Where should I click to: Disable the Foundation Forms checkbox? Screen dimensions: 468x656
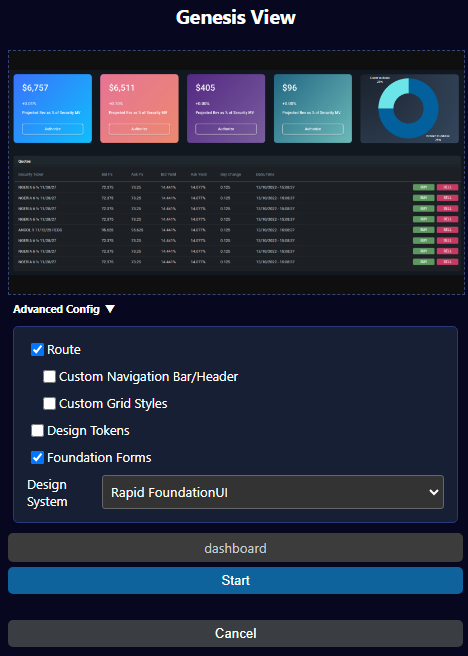38,457
